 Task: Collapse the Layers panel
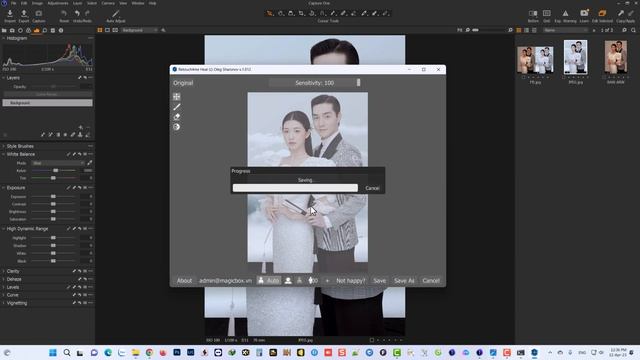tap(4, 78)
